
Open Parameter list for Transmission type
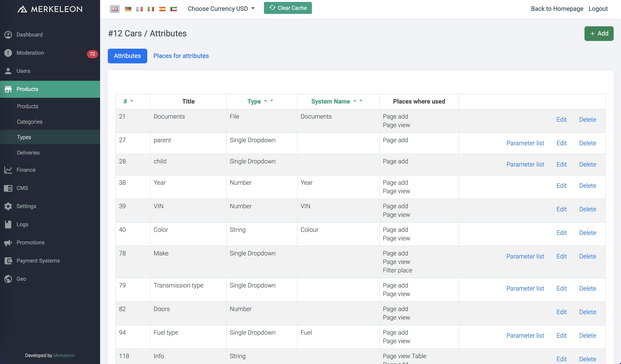pyautogui.click(x=525, y=288)
